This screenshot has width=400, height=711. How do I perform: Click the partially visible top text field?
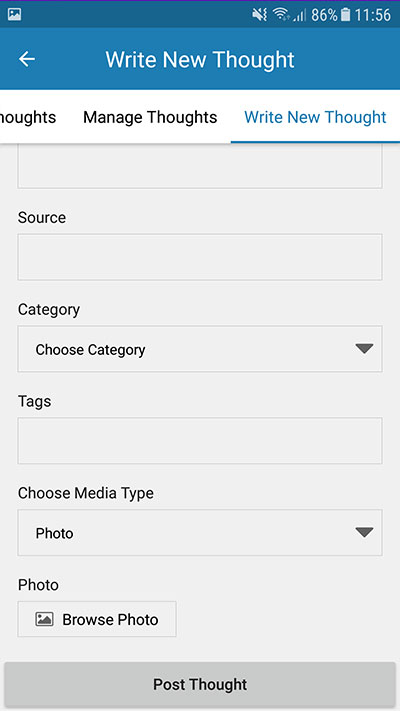(200, 166)
